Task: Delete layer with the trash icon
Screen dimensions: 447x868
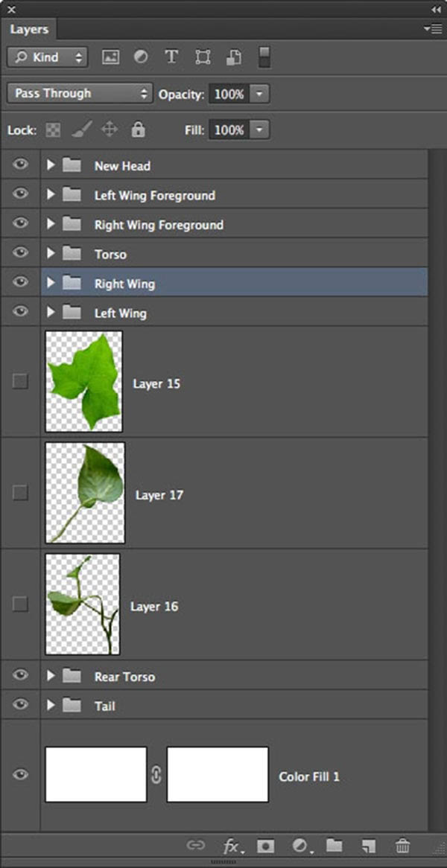Action: click(x=403, y=846)
